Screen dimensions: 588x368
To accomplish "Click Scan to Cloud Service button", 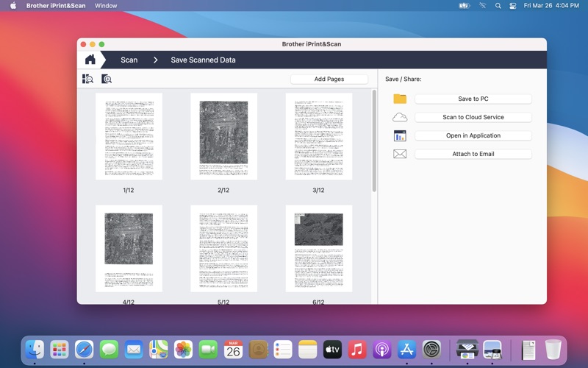I will click(473, 117).
